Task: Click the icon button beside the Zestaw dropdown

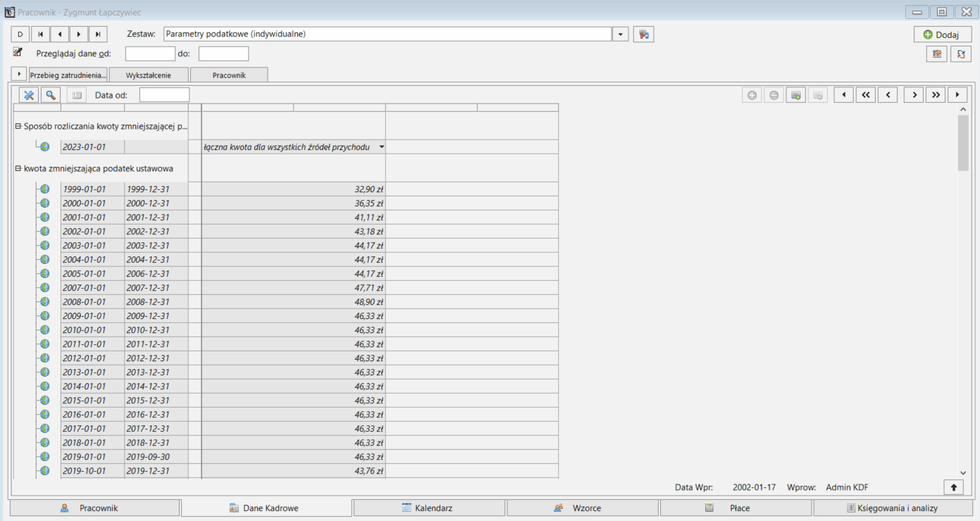Action: pyautogui.click(x=643, y=34)
